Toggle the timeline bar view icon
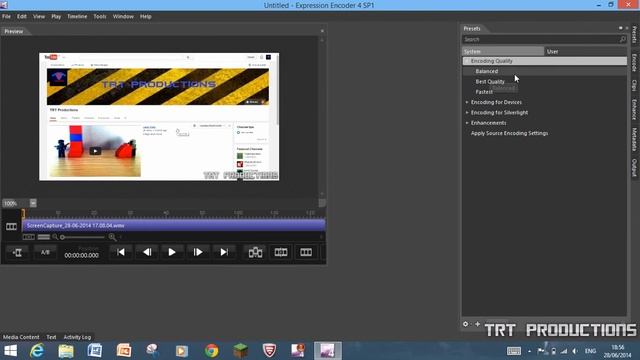 [44, 237]
